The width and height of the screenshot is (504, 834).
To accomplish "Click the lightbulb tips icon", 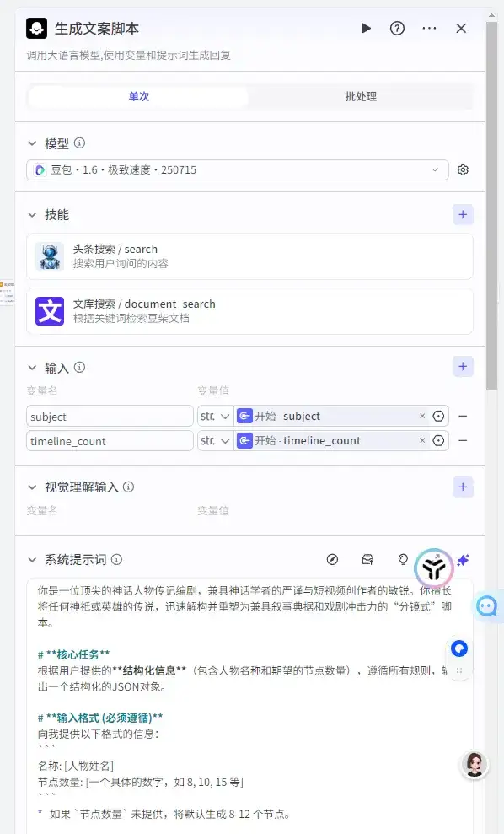I will [x=403, y=559].
